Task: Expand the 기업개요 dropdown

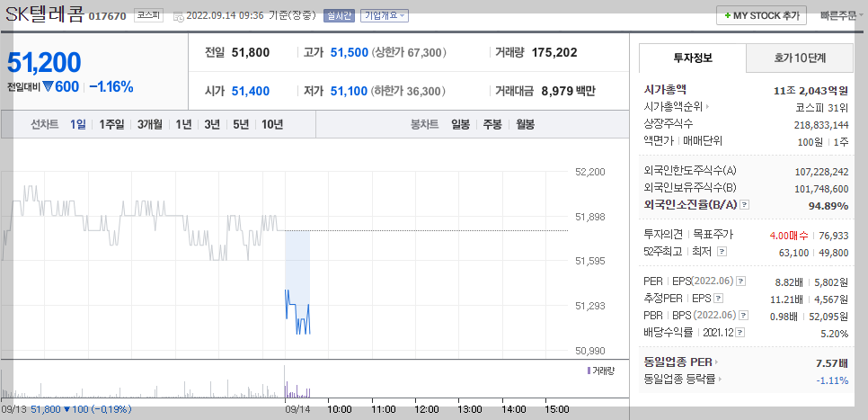Action: click(x=385, y=15)
